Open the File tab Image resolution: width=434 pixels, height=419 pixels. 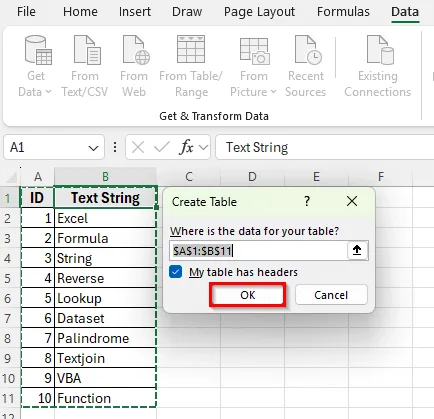(x=26, y=12)
